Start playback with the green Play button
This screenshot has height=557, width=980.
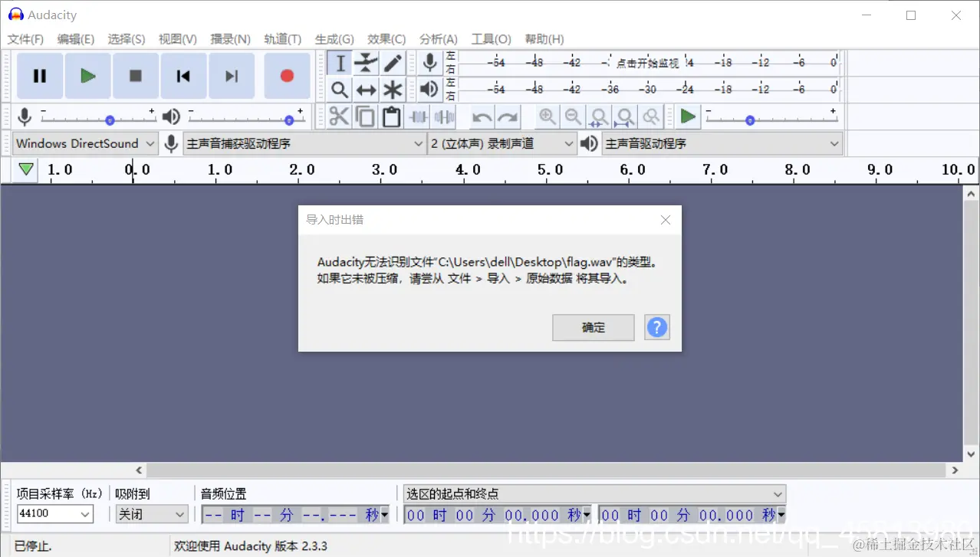click(x=87, y=76)
